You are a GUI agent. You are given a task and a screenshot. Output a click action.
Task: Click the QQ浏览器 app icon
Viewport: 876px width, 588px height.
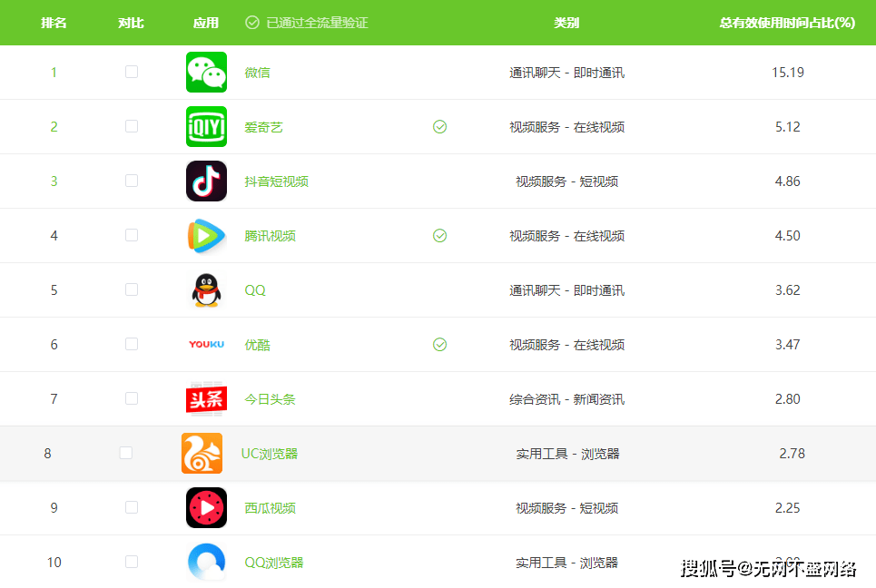pos(206,562)
